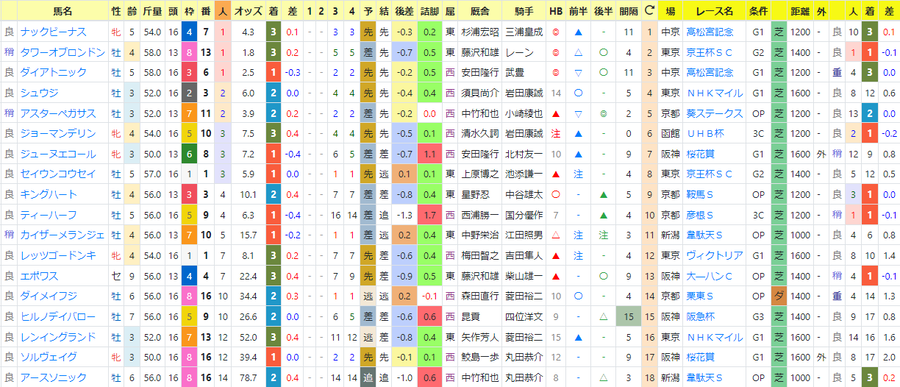Click the 馬名 column header
This screenshot has width=900, height=387.
point(63,11)
